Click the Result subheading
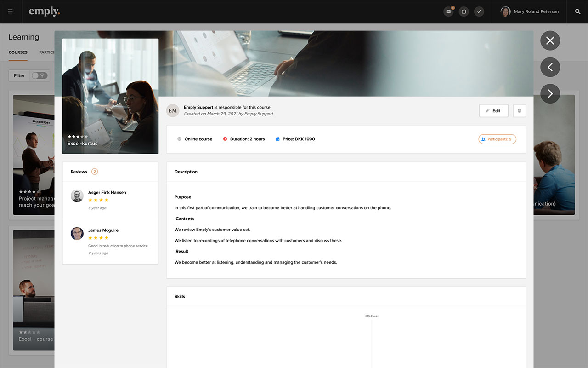This screenshot has width=588, height=368. point(182,251)
